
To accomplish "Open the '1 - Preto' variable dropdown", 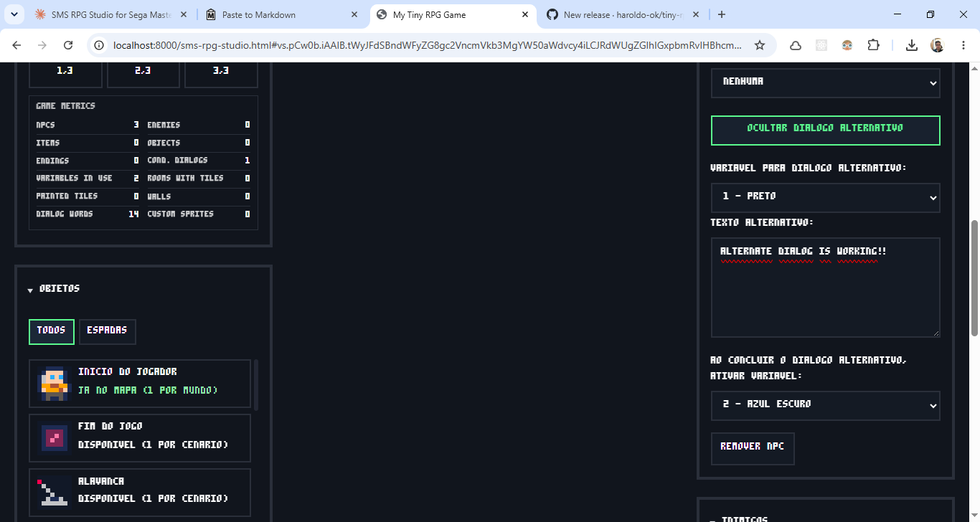I will tap(825, 197).
